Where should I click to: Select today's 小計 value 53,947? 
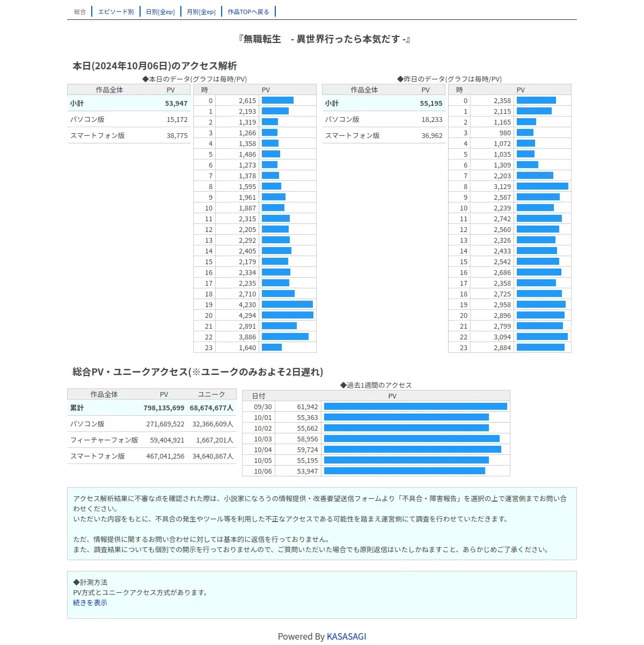pos(176,104)
